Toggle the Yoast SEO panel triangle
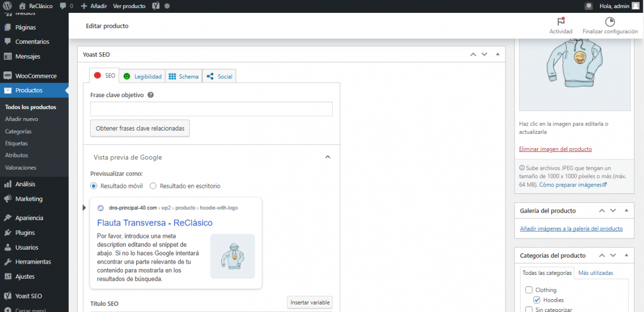 point(497,54)
